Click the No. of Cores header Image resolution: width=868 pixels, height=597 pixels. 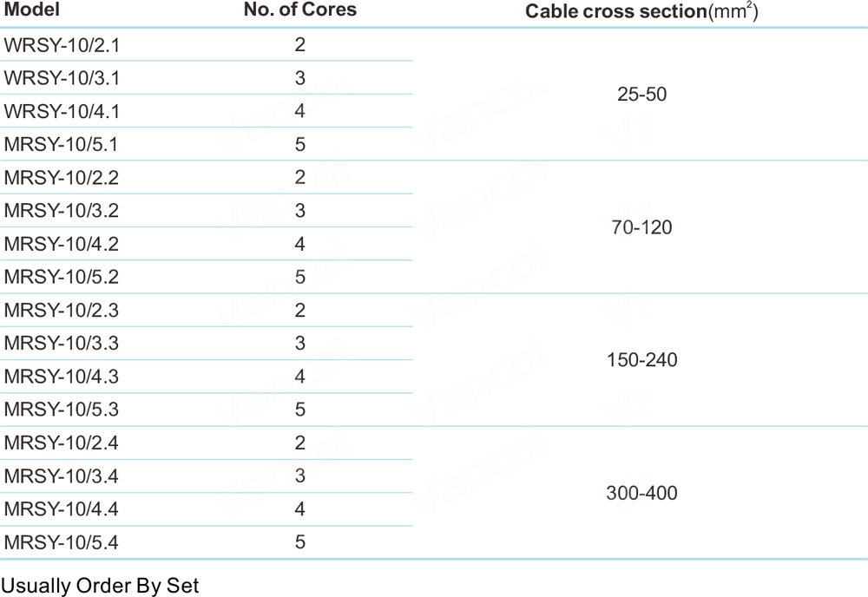point(300,10)
